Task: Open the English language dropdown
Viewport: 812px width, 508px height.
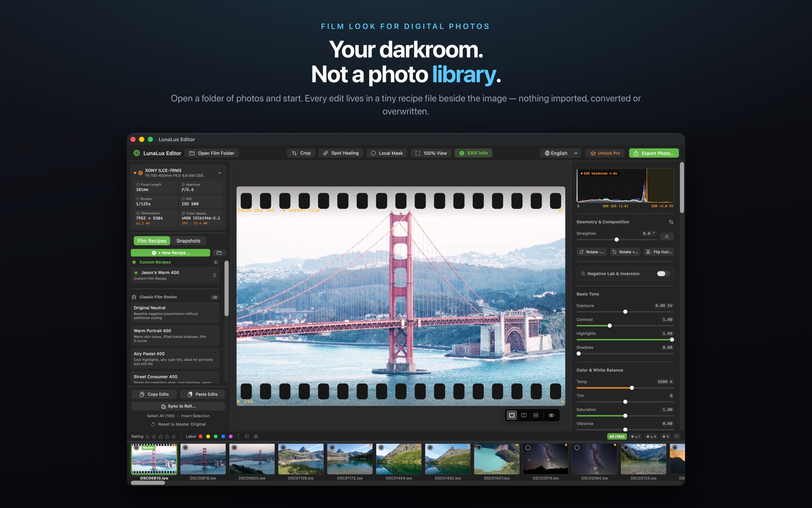Action: click(x=561, y=153)
